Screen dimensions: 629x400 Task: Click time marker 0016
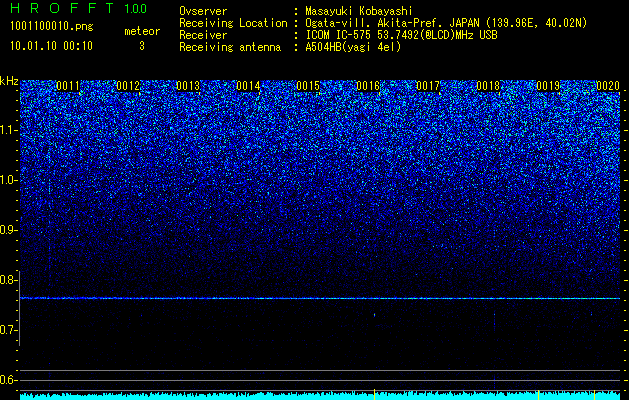pyautogui.click(x=368, y=86)
